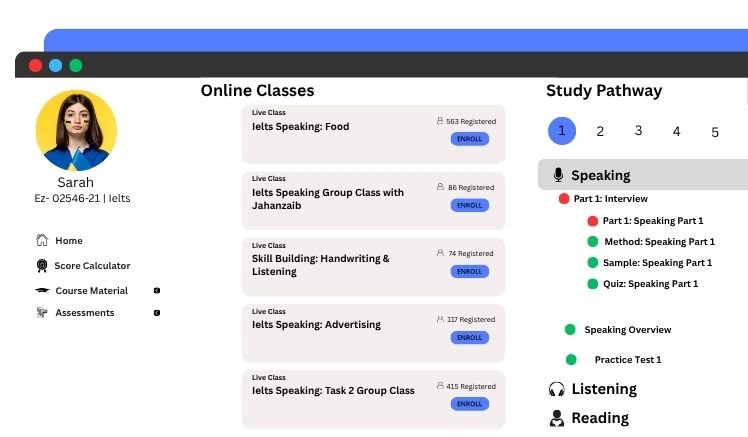The image size is (748, 437).
Task: Select the red dot beside Part 1: Interview
Action: click(564, 199)
